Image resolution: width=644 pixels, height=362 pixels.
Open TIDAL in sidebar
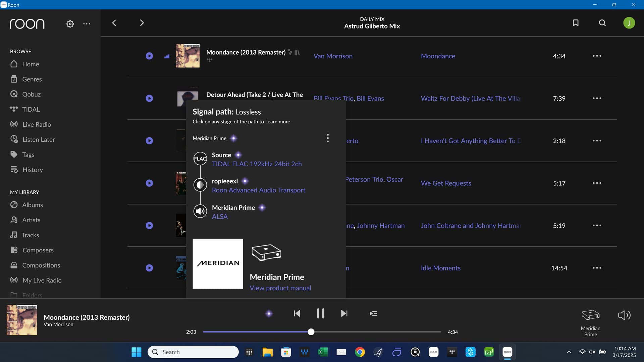(x=25, y=109)
